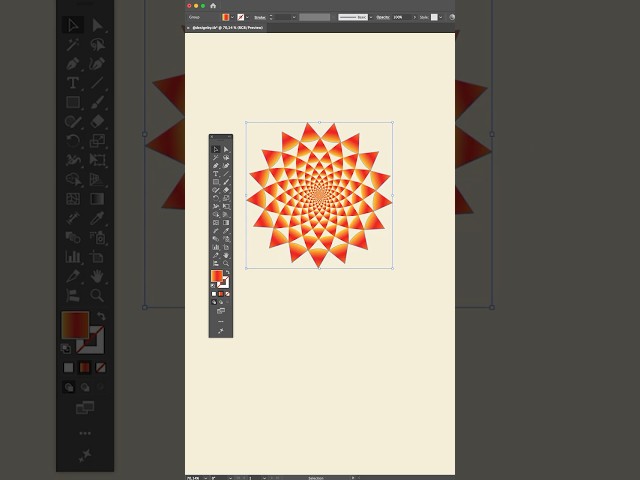
Task: Open Change Screen Mode in small floating toolbar
Action: click(221, 311)
